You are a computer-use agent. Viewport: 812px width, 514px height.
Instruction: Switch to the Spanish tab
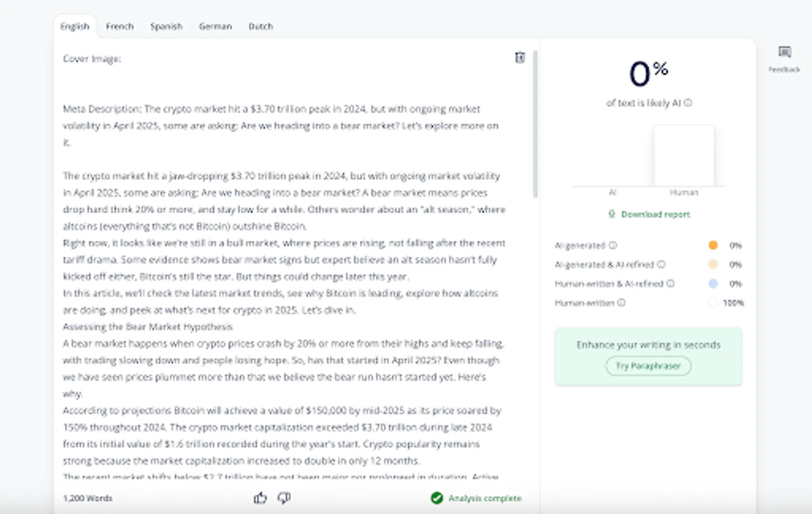pos(166,26)
